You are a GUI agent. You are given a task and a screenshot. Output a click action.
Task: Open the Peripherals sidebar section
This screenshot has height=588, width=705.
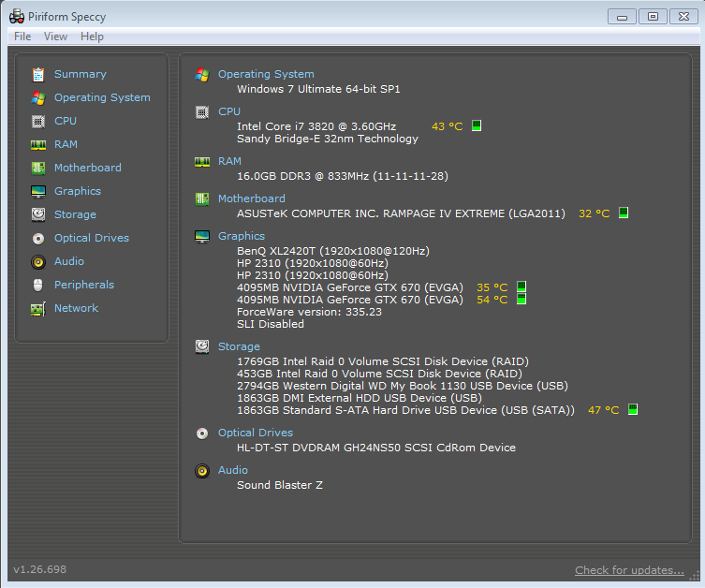(84, 285)
